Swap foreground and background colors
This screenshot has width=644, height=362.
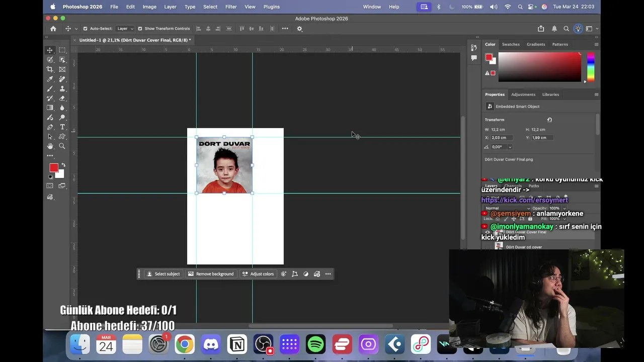pyautogui.click(x=63, y=165)
